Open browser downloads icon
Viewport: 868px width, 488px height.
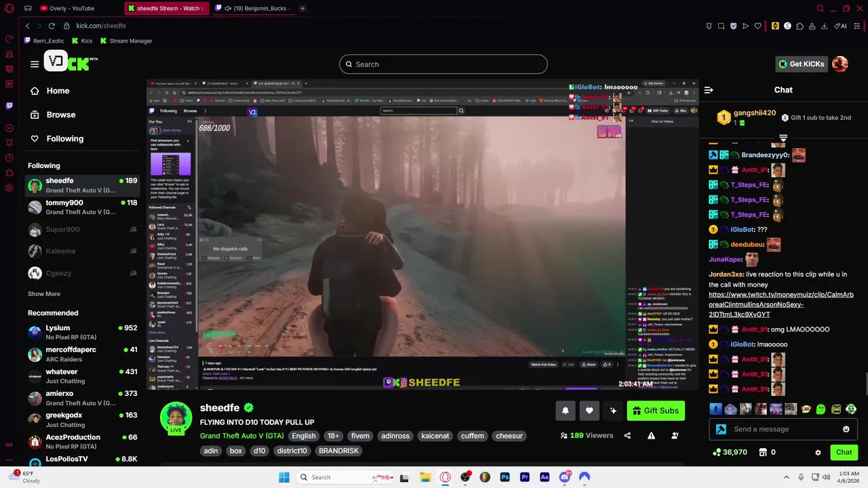coord(824,26)
